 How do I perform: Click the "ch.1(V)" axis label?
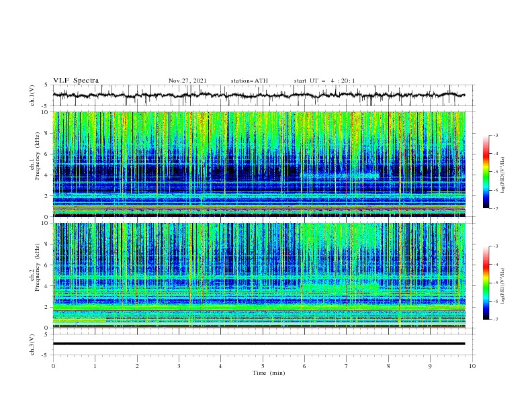pos(32,95)
